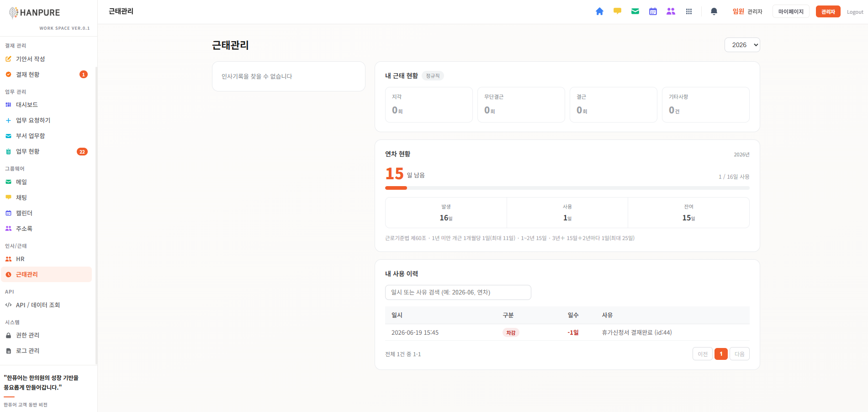Viewport: 868px width, 412px height.
Task: Open the yellow chat icon in the header
Action: point(617,11)
